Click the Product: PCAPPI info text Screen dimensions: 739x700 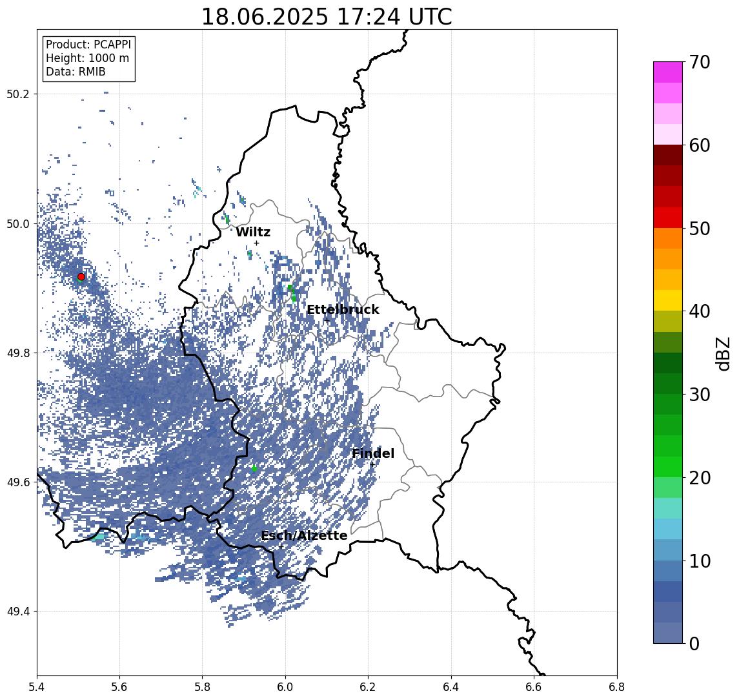[x=88, y=45]
